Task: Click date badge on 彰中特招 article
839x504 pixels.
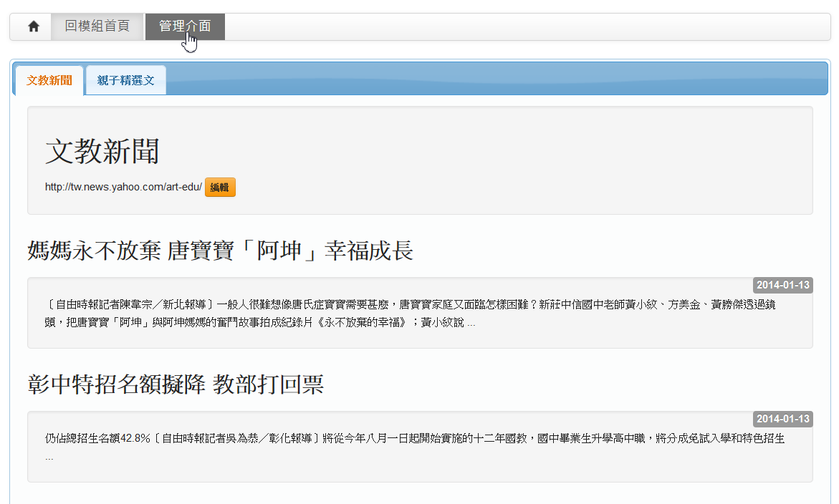Action: click(782, 419)
